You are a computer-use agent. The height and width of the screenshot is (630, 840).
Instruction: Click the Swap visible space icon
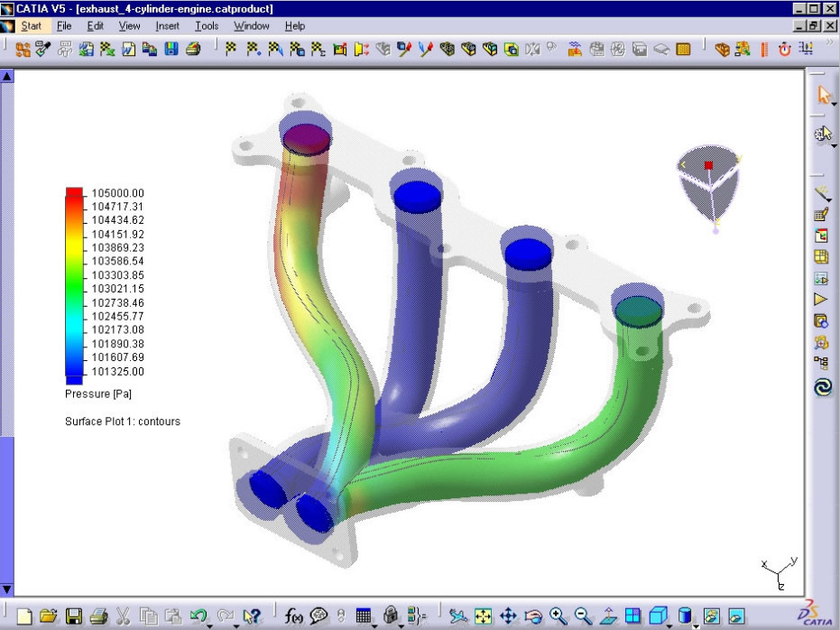[x=736, y=616]
